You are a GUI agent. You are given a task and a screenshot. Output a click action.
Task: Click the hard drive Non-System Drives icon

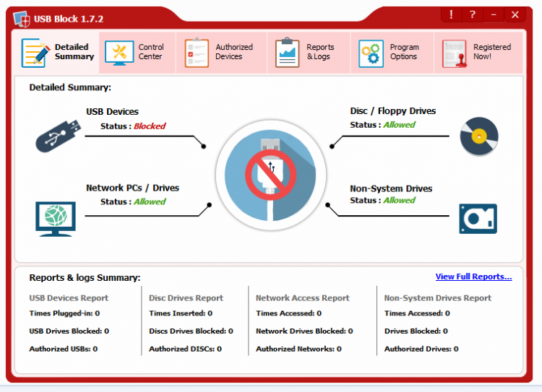478,219
